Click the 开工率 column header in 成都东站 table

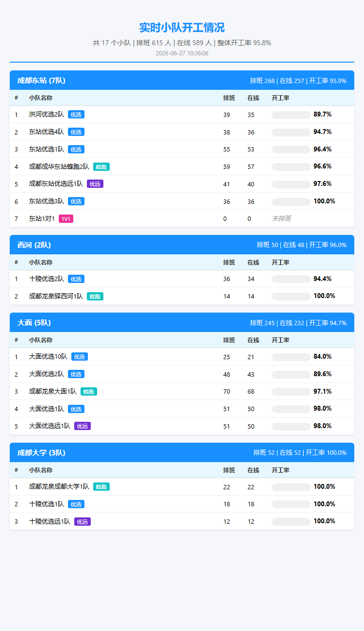(x=281, y=98)
